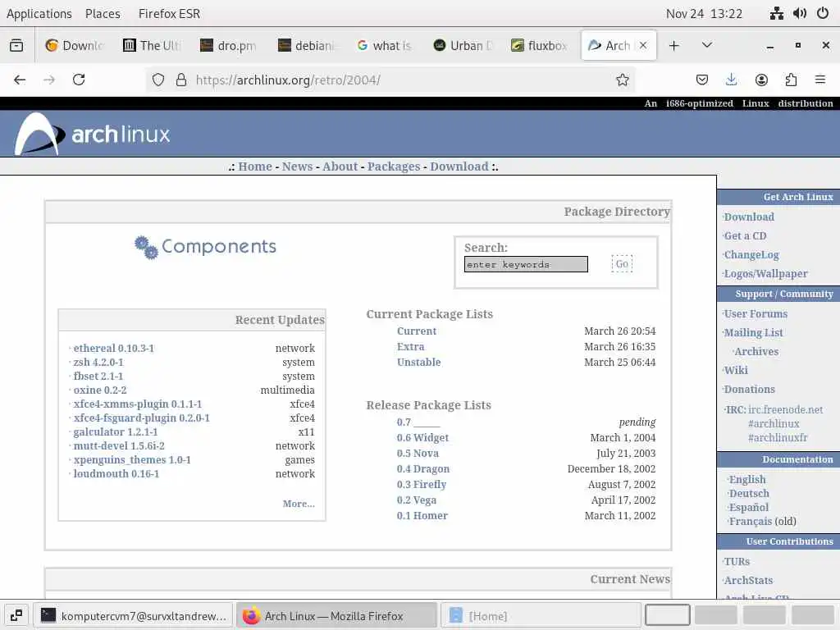The height and width of the screenshot is (630, 840).
Task: Open the zsh 4.2.0-1 package link
Action: 98,362
